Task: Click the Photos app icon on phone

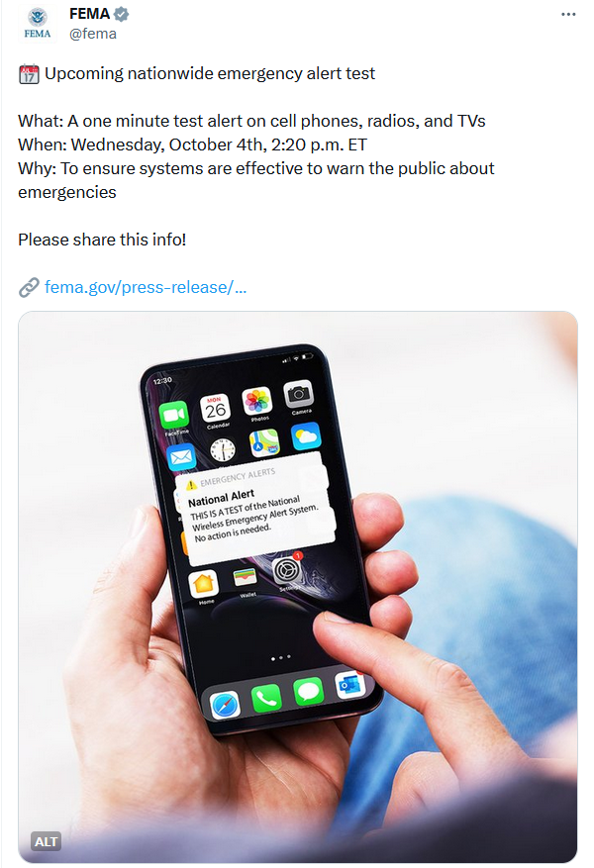Action: tap(256, 401)
